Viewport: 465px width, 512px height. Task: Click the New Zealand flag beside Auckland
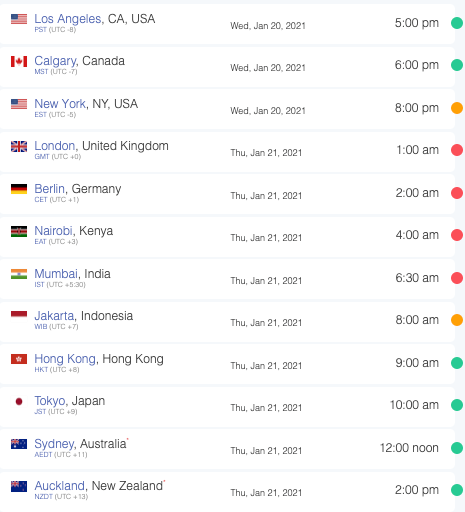tap(19, 486)
